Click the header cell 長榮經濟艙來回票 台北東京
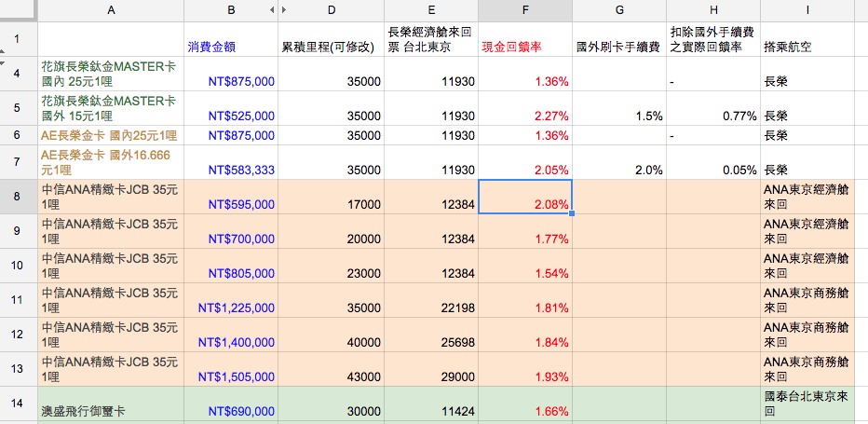This screenshot has width=868, height=424. (431, 39)
